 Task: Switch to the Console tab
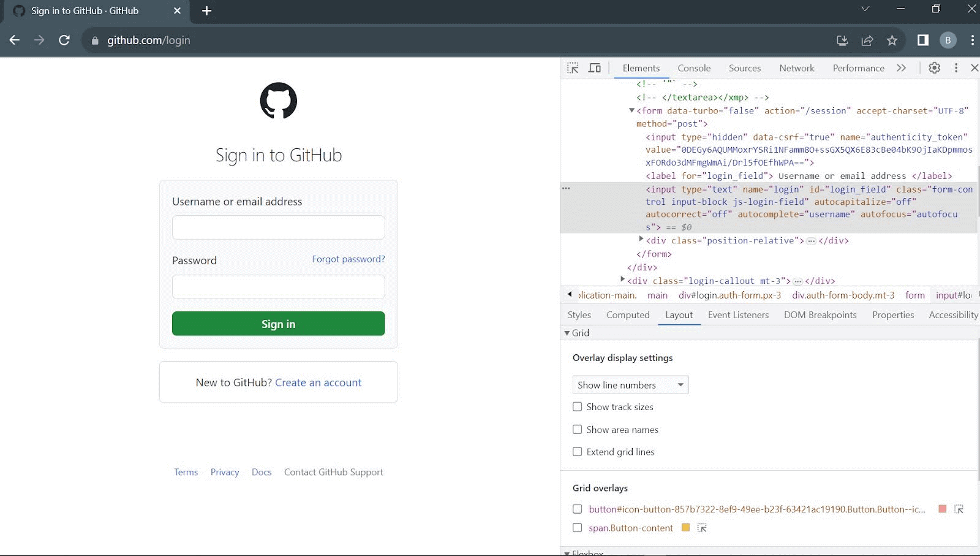[x=694, y=68]
